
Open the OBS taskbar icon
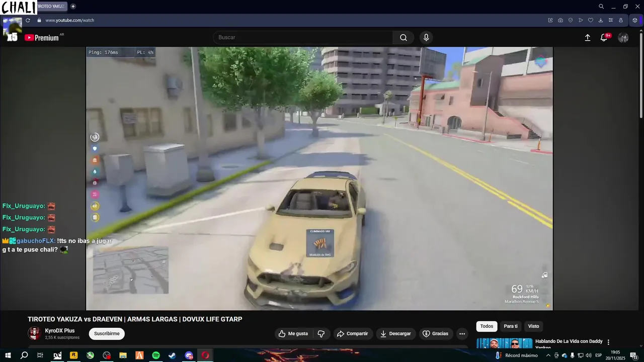(107, 355)
